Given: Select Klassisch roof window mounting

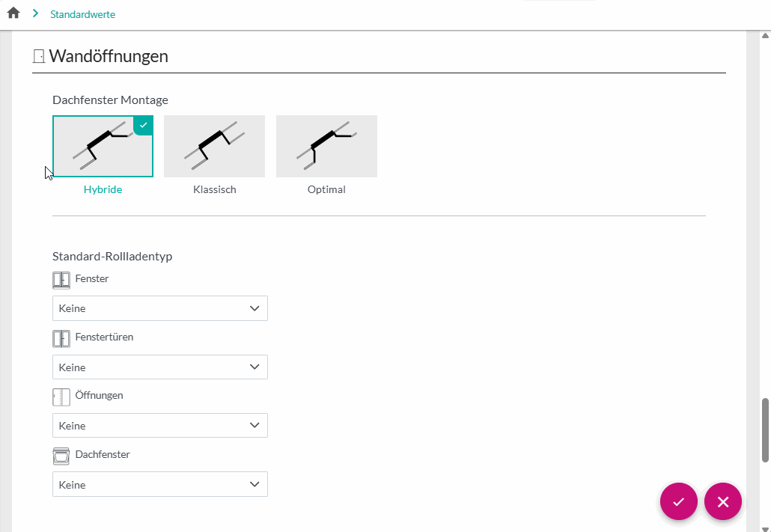Looking at the screenshot, I should point(214,146).
